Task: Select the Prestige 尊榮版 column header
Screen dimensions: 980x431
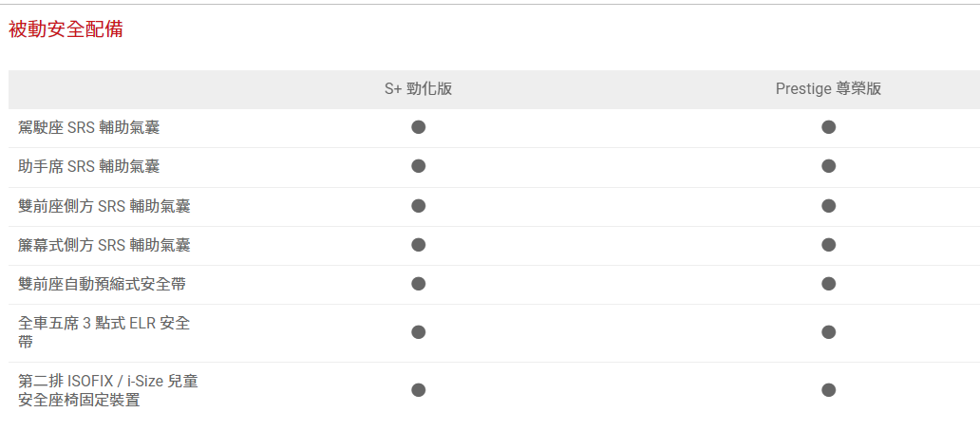Action: point(828,89)
